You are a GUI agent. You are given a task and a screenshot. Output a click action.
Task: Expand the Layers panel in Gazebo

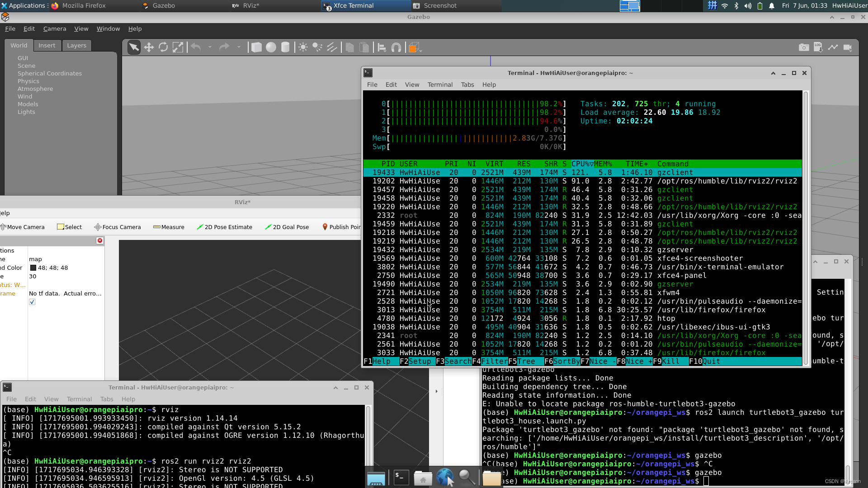[x=76, y=45]
